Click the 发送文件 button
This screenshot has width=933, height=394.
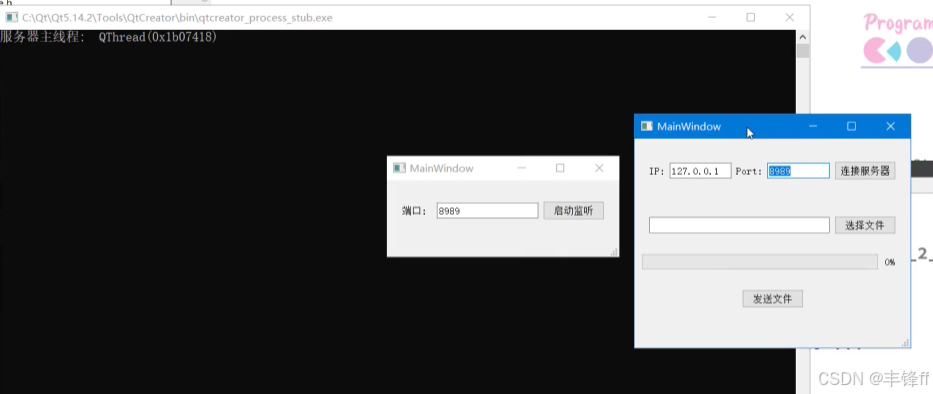tap(772, 299)
